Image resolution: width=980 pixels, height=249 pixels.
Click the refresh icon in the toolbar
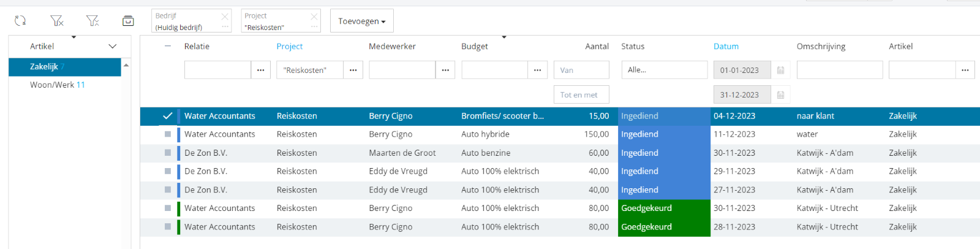pyautogui.click(x=20, y=21)
